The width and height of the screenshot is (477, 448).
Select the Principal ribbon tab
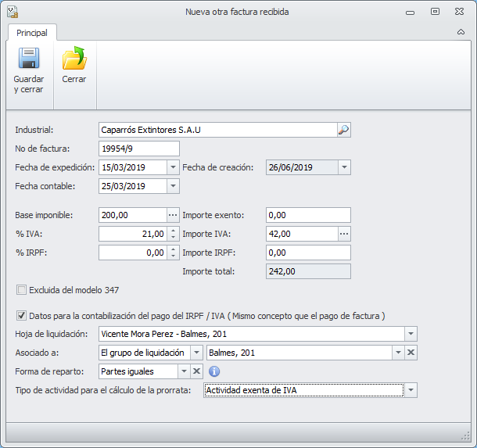(x=32, y=33)
